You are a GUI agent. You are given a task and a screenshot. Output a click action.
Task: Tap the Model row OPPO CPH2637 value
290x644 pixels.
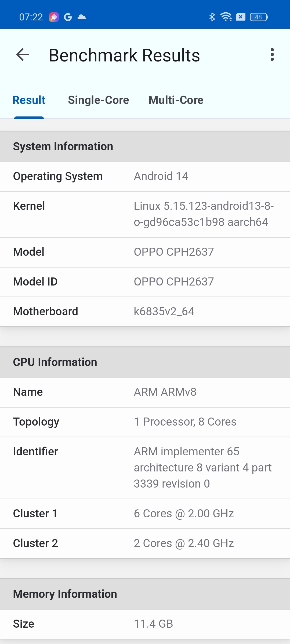[174, 252]
